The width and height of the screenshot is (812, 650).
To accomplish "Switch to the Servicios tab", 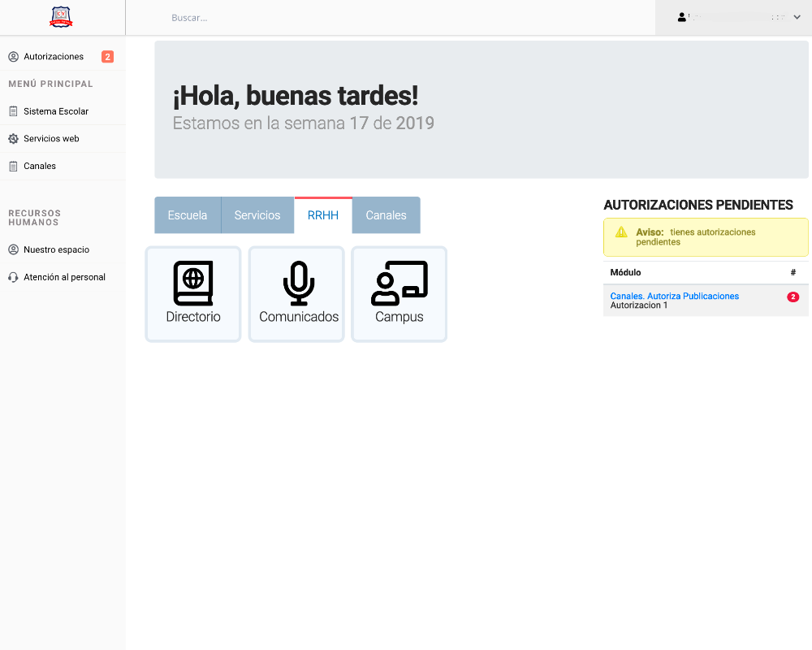I will pos(257,215).
